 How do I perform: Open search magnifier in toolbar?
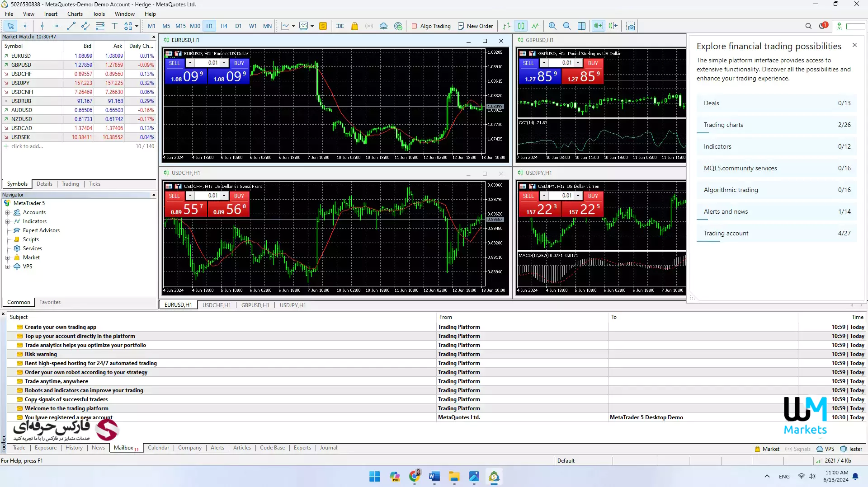click(x=808, y=26)
